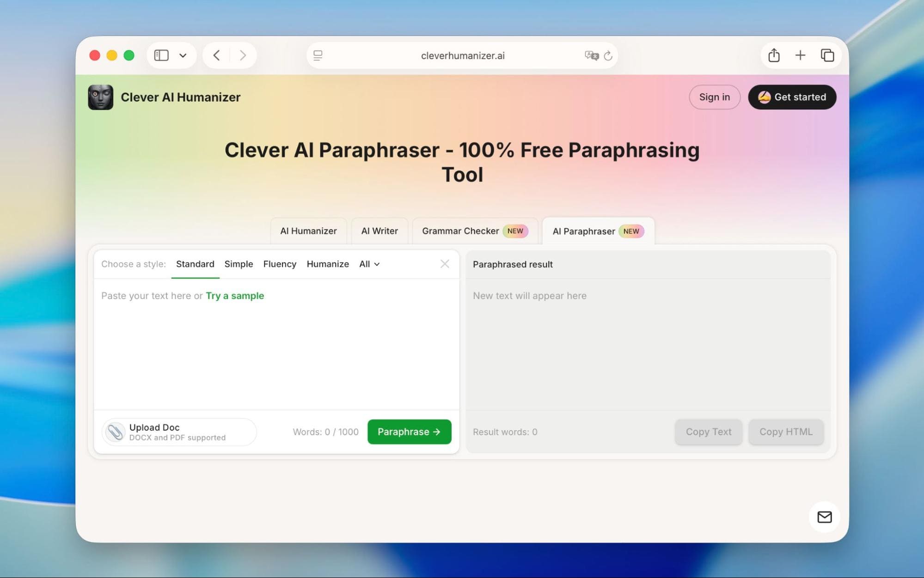The image size is (924, 578).
Task: Open the Share menu icon
Action: click(x=774, y=55)
